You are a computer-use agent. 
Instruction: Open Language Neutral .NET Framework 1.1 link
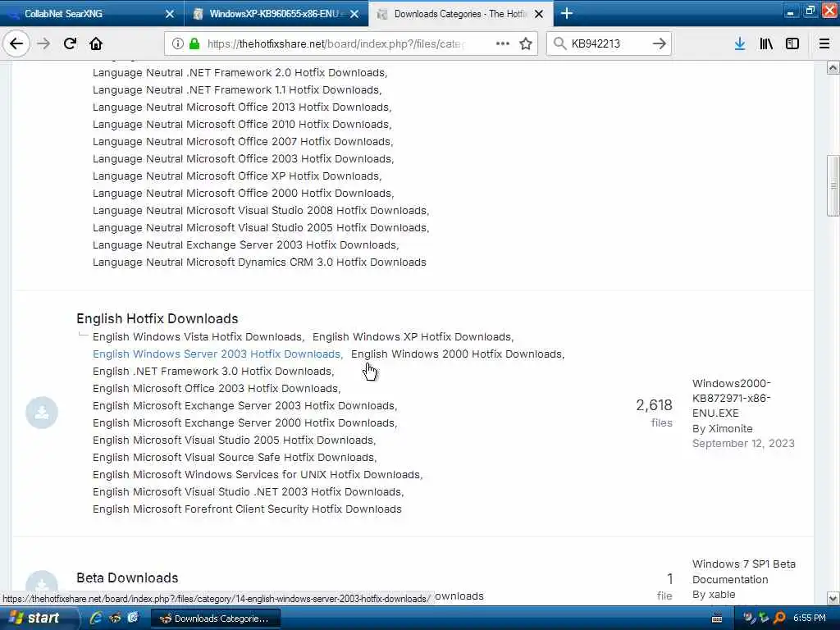click(x=235, y=89)
